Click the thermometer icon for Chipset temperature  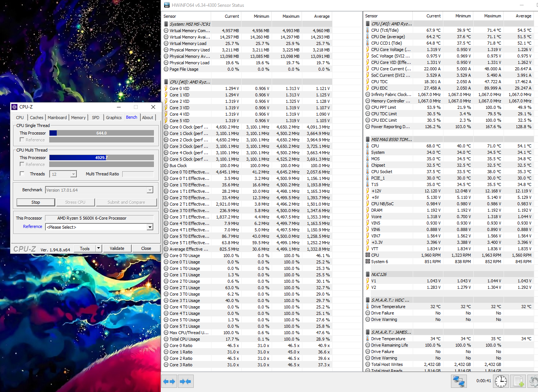click(368, 165)
